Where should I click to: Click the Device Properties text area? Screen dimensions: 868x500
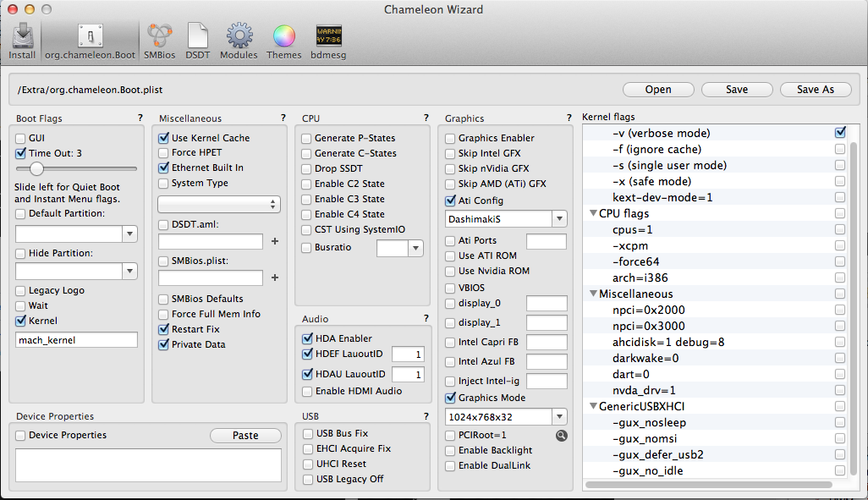tap(148, 465)
